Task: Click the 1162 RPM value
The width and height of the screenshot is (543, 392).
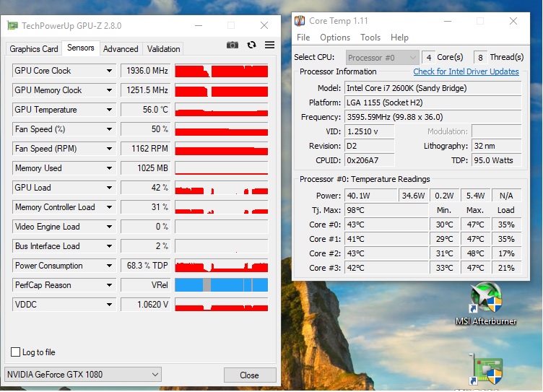Action: coord(146,149)
